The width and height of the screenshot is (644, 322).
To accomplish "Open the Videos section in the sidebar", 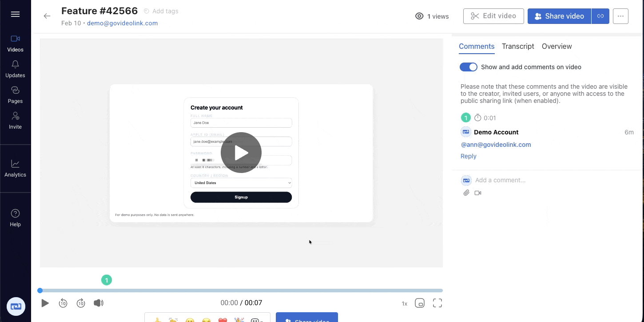I will coord(15,43).
